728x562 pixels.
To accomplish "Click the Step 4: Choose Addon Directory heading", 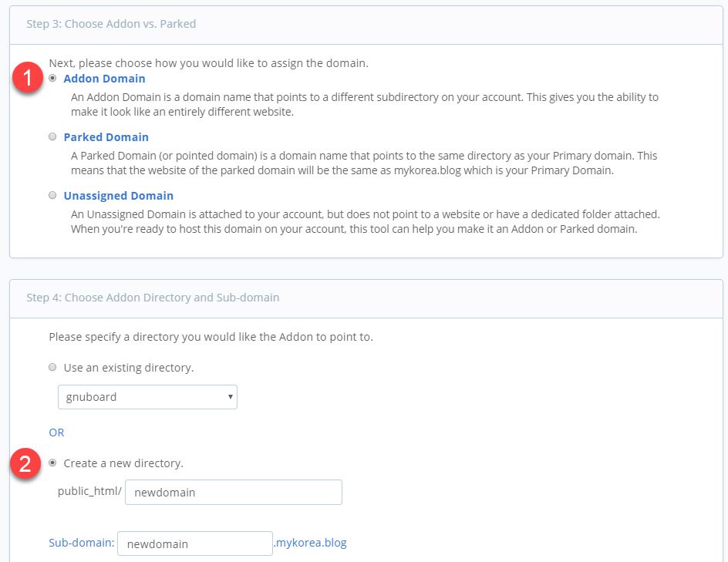I will coord(153,298).
